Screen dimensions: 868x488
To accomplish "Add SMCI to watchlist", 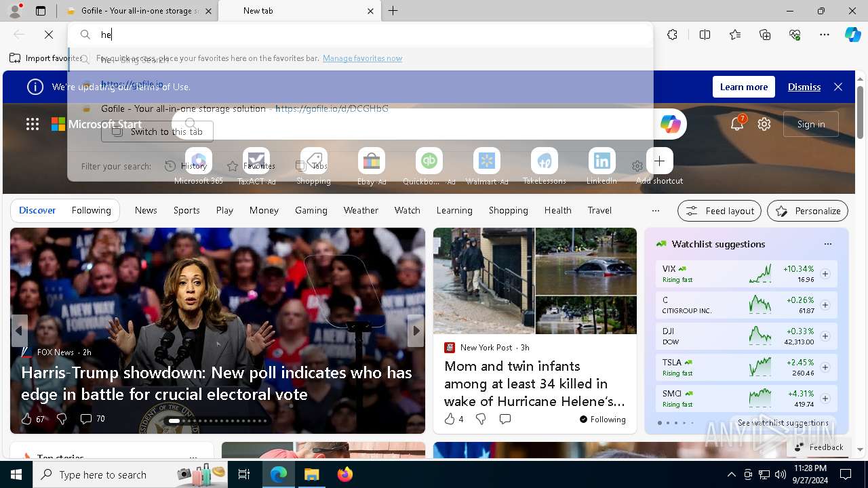I will pos(825,399).
